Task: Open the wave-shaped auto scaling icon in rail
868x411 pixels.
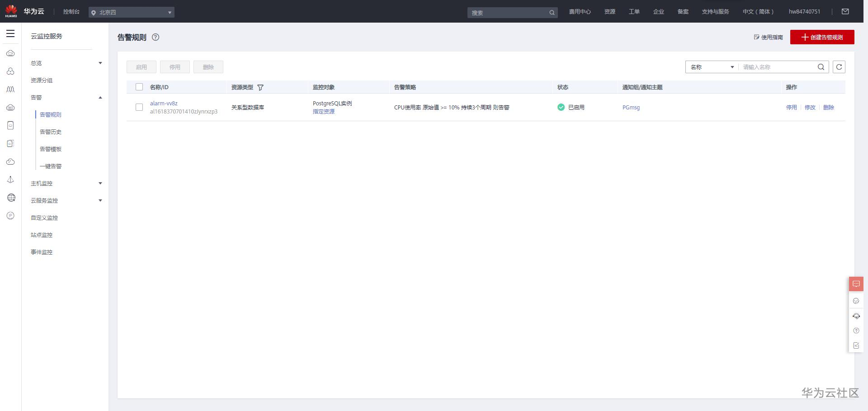Action: click(x=10, y=90)
